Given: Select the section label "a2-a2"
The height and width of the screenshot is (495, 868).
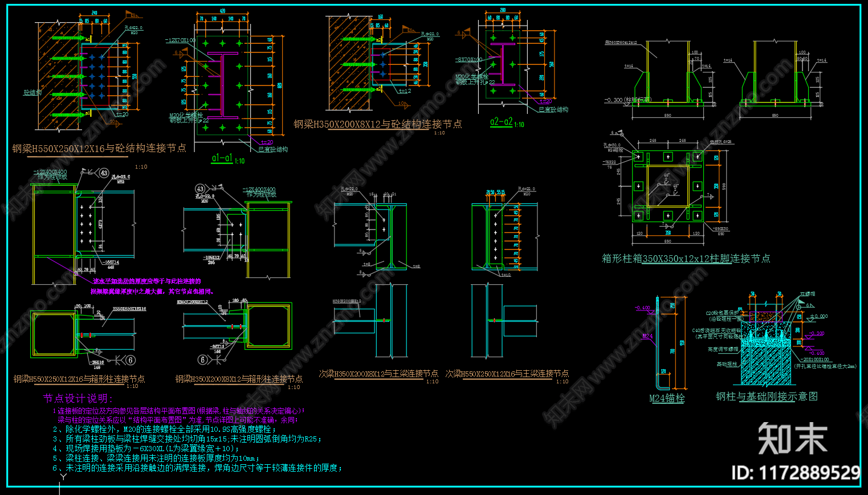Looking at the screenshot, I should pyautogui.click(x=501, y=122).
